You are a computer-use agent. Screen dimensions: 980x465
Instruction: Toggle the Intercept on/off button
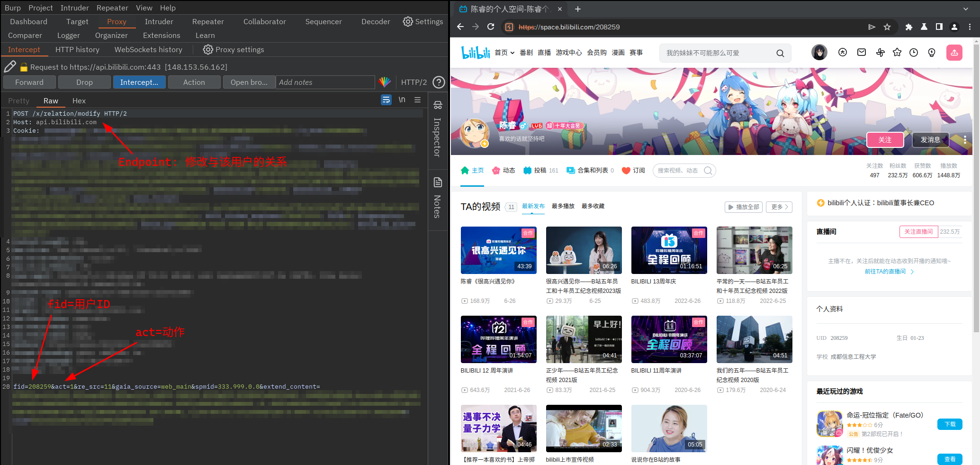pos(139,82)
